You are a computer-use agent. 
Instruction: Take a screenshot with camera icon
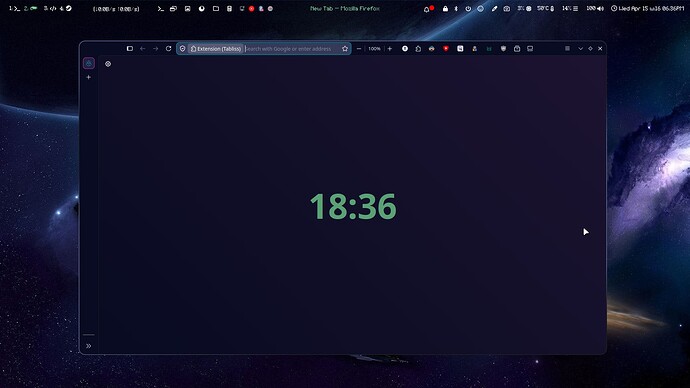click(x=506, y=8)
